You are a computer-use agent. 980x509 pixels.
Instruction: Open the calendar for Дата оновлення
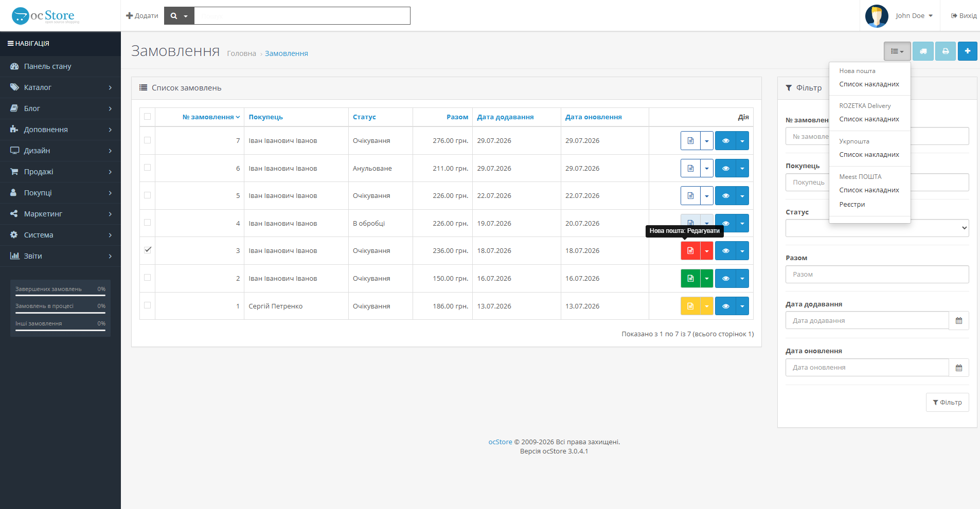coord(959,368)
